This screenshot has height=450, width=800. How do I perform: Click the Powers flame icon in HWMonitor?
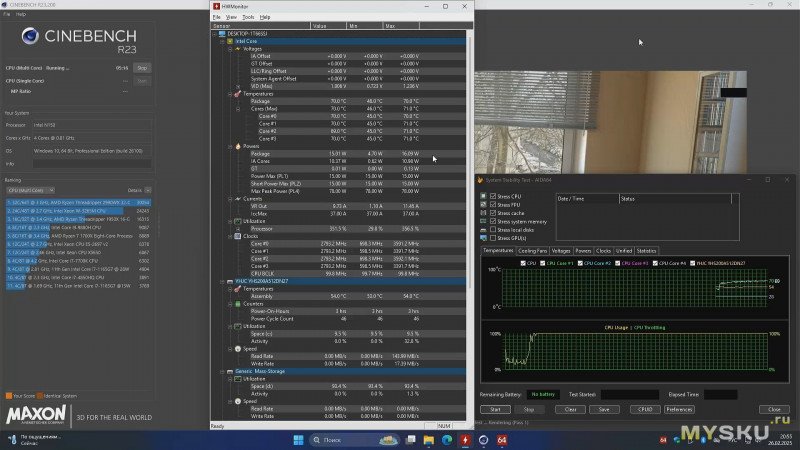(x=238, y=146)
